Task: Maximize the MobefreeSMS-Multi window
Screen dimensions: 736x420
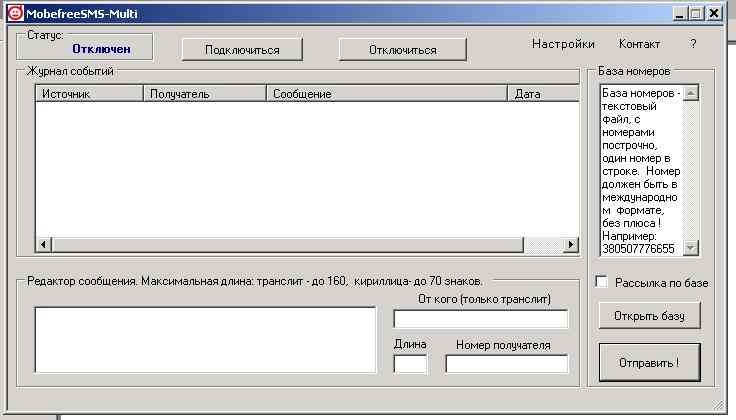Action: (x=696, y=14)
